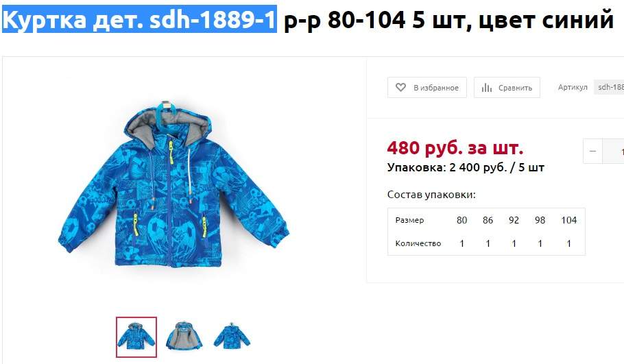
Task: Add item via В избранное button
Action: coord(427,88)
